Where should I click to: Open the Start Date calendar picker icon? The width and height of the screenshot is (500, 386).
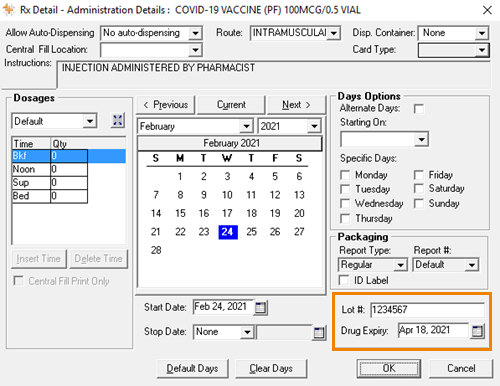(x=260, y=307)
